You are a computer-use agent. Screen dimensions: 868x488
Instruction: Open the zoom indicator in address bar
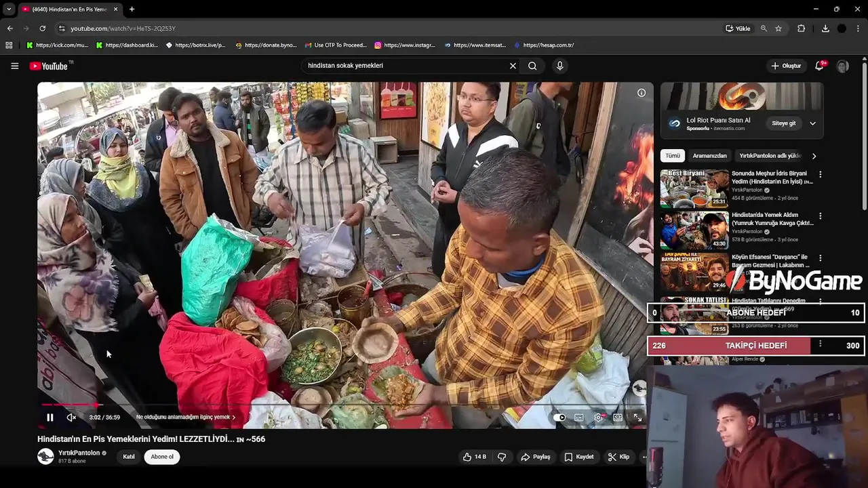[x=764, y=28]
